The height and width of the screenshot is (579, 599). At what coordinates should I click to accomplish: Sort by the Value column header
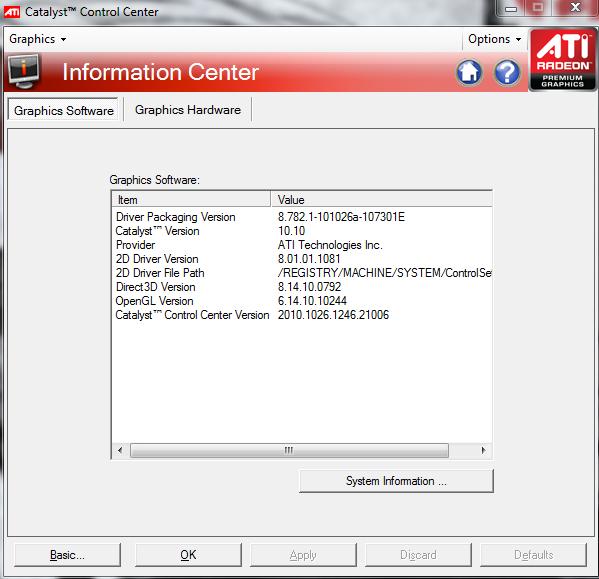[382, 200]
